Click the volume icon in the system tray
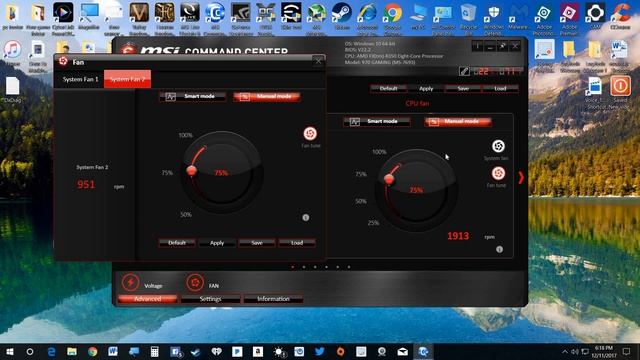Image resolution: width=640 pixels, height=360 pixels. coord(575,351)
